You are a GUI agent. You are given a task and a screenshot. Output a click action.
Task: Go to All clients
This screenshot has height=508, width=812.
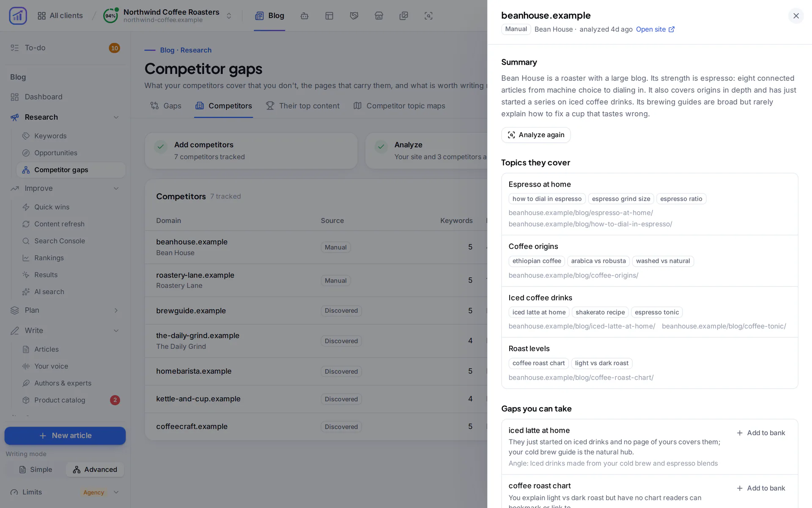pos(60,16)
